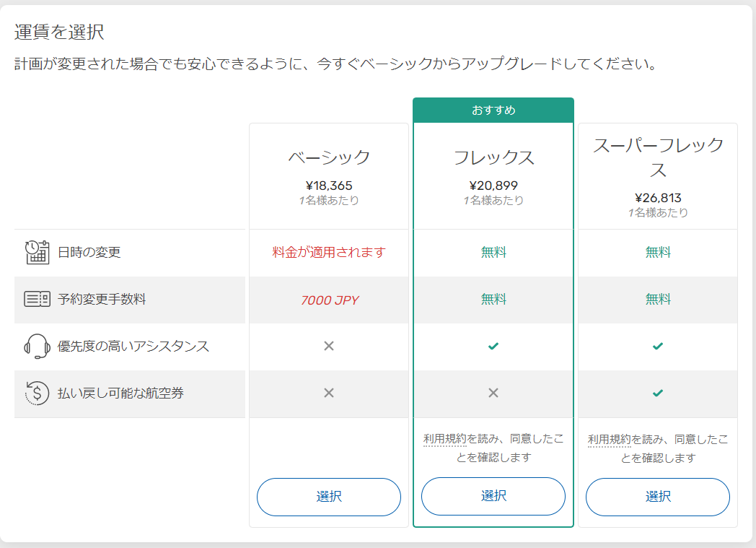The width and height of the screenshot is (756, 548).
Task: Click the ベーシック fare column heading
Action: (329, 157)
